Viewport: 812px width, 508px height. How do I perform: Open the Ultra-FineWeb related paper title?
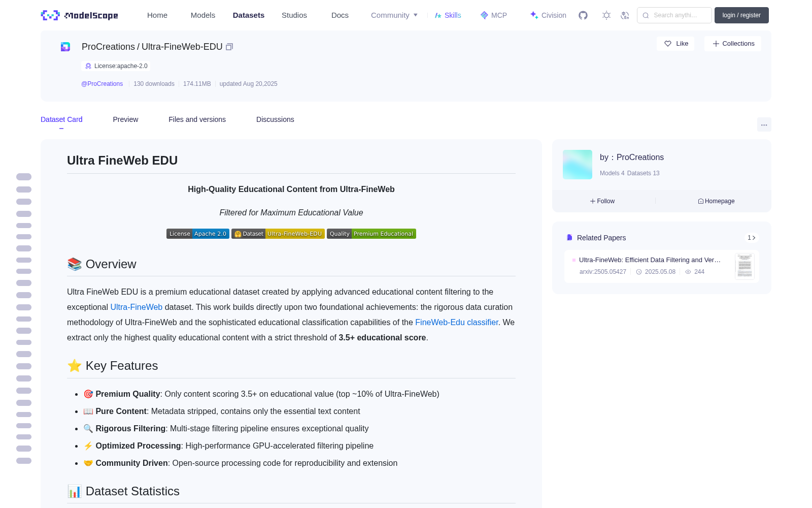coord(650,260)
